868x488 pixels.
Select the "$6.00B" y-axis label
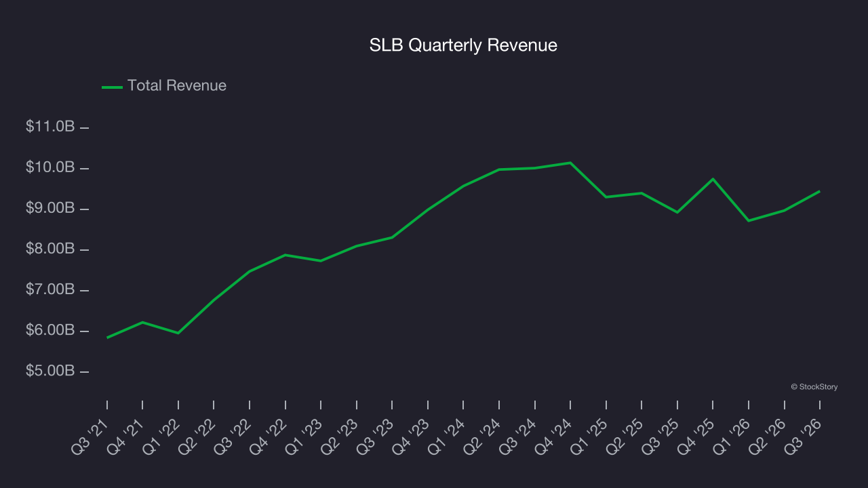pyautogui.click(x=50, y=331)
